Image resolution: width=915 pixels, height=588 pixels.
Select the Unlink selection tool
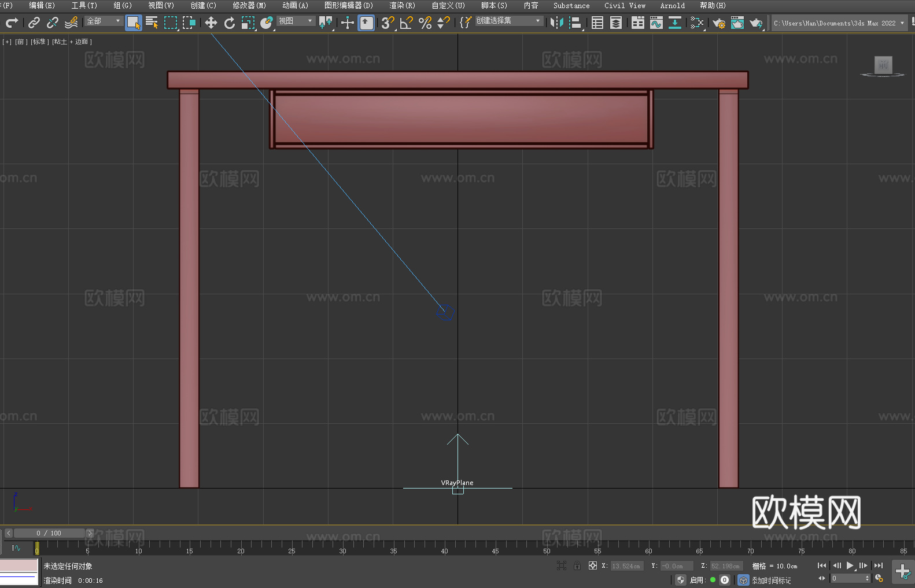point(53,23)
